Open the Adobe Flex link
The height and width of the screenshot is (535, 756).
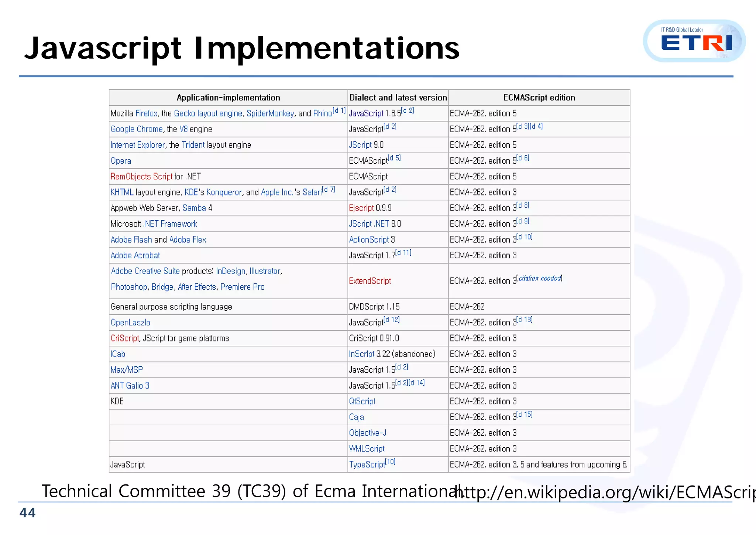point(188,240)
